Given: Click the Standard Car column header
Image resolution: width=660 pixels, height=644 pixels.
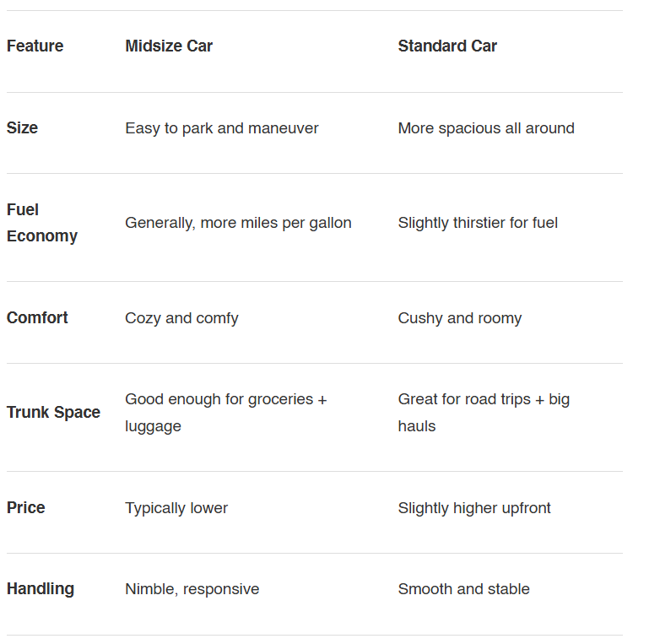Looking at the screenshot, I should pos(447,46).
